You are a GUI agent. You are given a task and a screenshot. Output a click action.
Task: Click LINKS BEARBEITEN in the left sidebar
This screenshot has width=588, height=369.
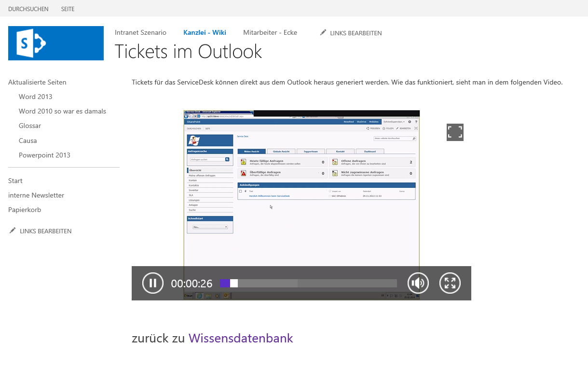[x=41, y=231]
